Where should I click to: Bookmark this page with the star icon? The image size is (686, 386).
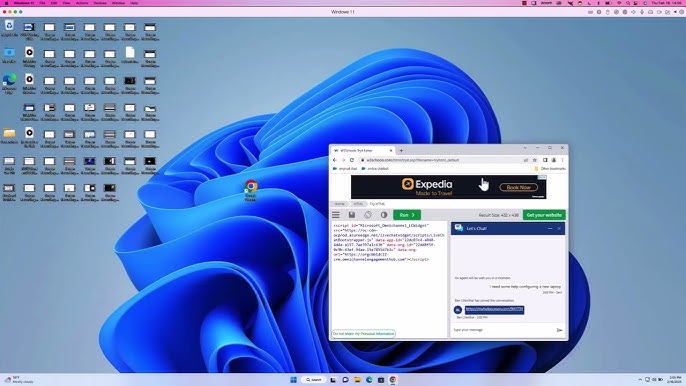pyautogui.click(x=534, y=160)
